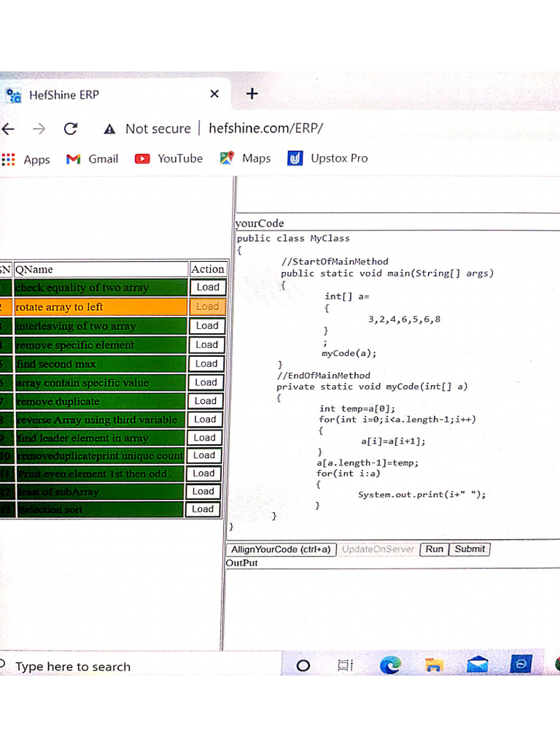
Task: Submit the code with Submit button
Action: click(x=470, y=549)
